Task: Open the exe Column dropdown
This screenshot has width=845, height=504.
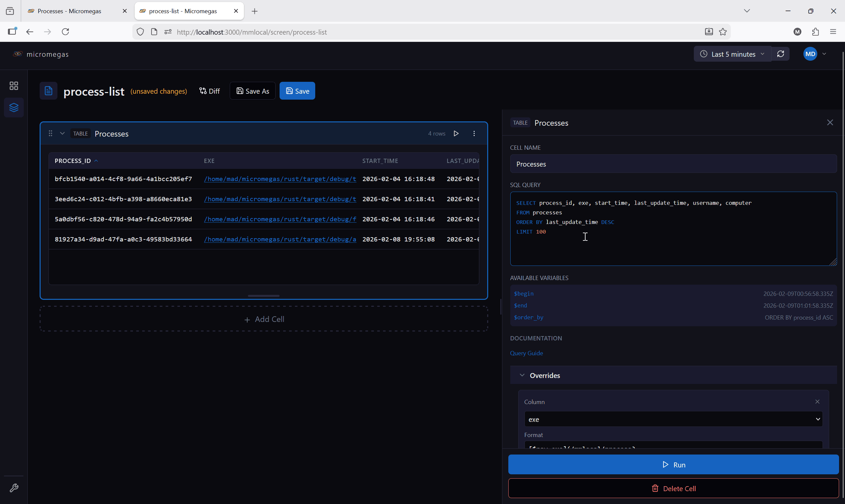Action: pyautogui.click(x=673, y=419)
